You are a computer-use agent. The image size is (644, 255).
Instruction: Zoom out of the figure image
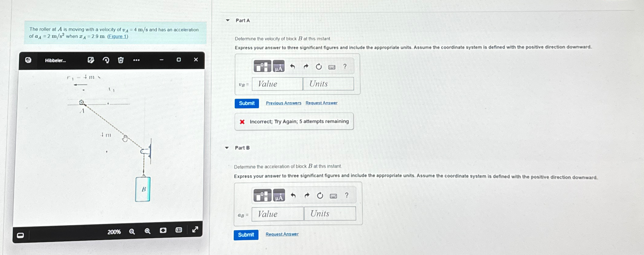point(132,232)
